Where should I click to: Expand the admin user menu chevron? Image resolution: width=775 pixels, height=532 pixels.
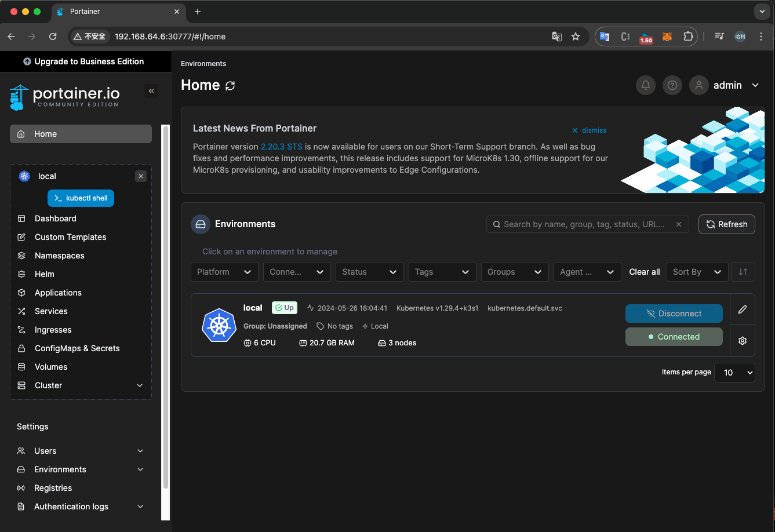click(x=755, y=85)
